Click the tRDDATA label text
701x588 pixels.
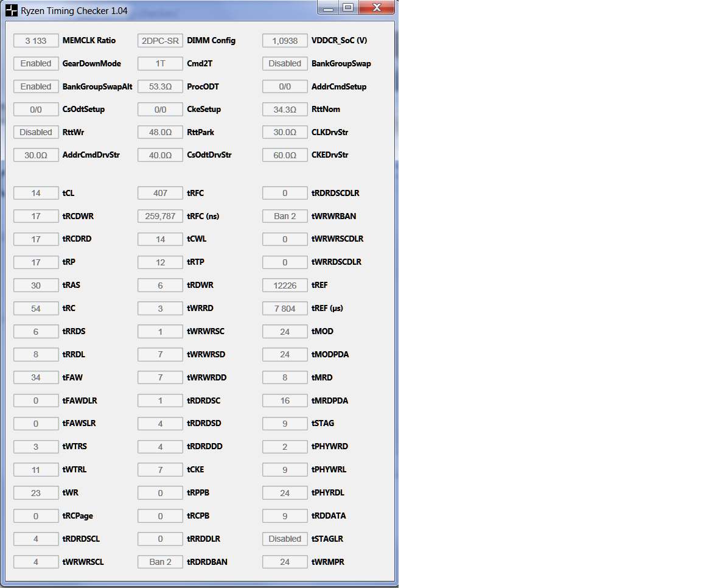point(329,516)
